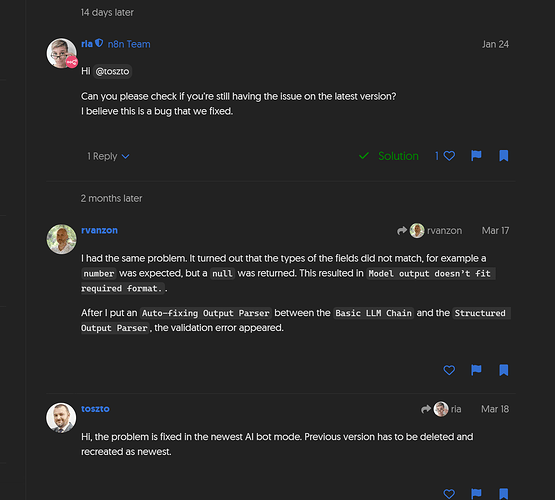Click the n8n Team moderator shield icon
This screenshot has width=555, height=500.
(x=99, y=43)
